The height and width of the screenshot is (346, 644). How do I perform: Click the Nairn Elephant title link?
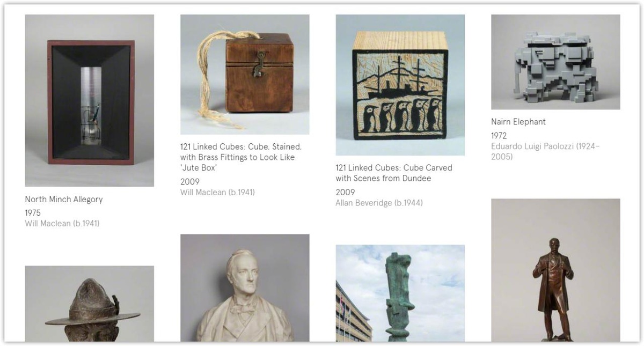518,122
